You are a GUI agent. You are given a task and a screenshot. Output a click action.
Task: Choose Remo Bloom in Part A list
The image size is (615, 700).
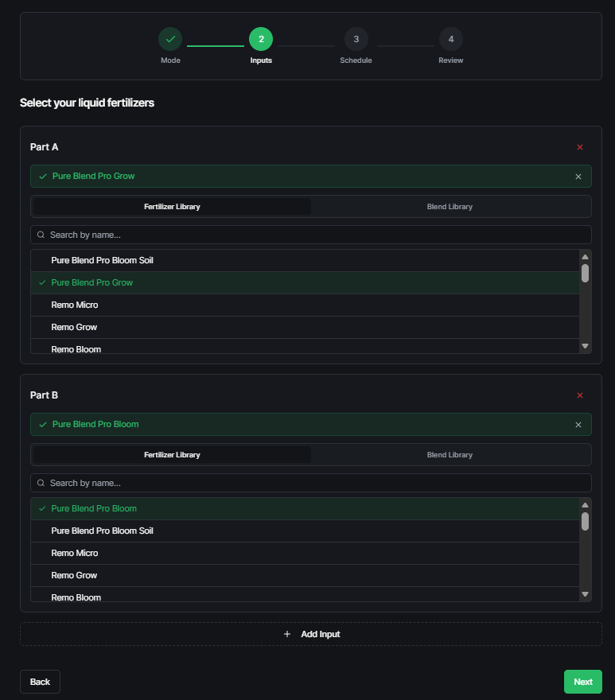point(305,347)
